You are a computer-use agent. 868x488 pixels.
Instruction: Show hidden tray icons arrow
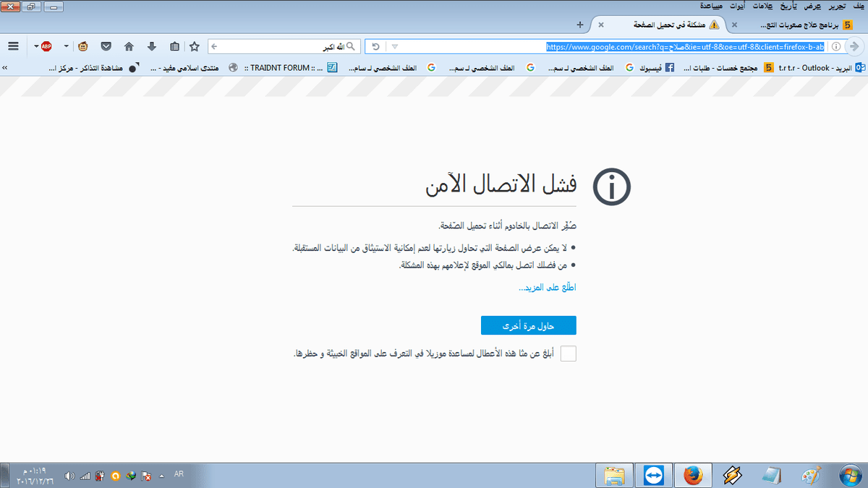click(162, 476)
